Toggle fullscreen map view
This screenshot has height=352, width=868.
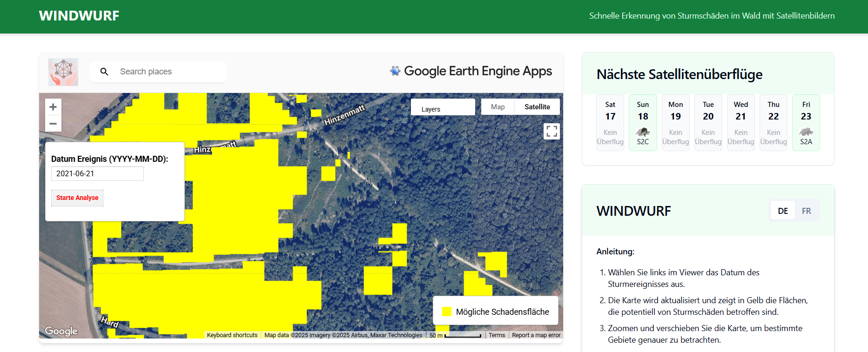coord(552,131)
